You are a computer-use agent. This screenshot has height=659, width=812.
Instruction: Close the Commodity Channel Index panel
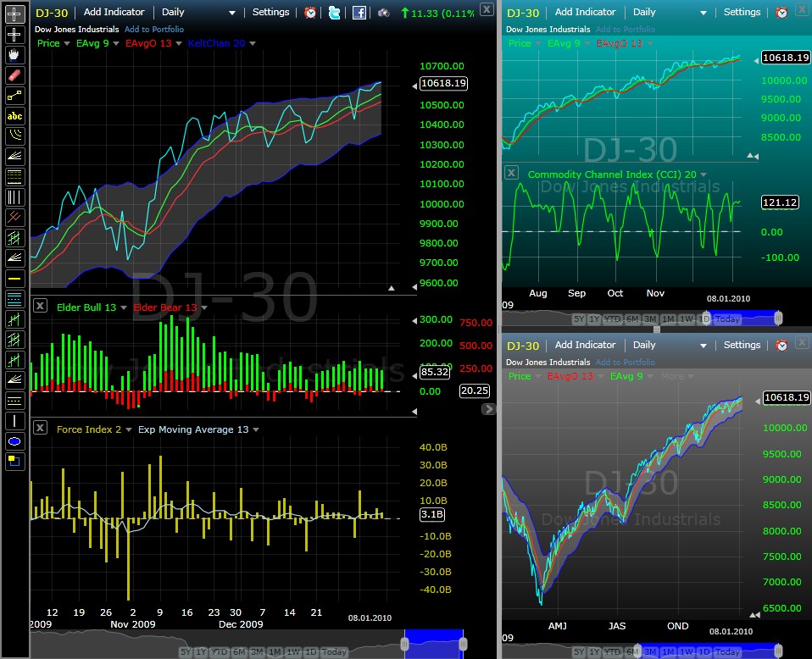pyautogui.click(x=511, y=173)
